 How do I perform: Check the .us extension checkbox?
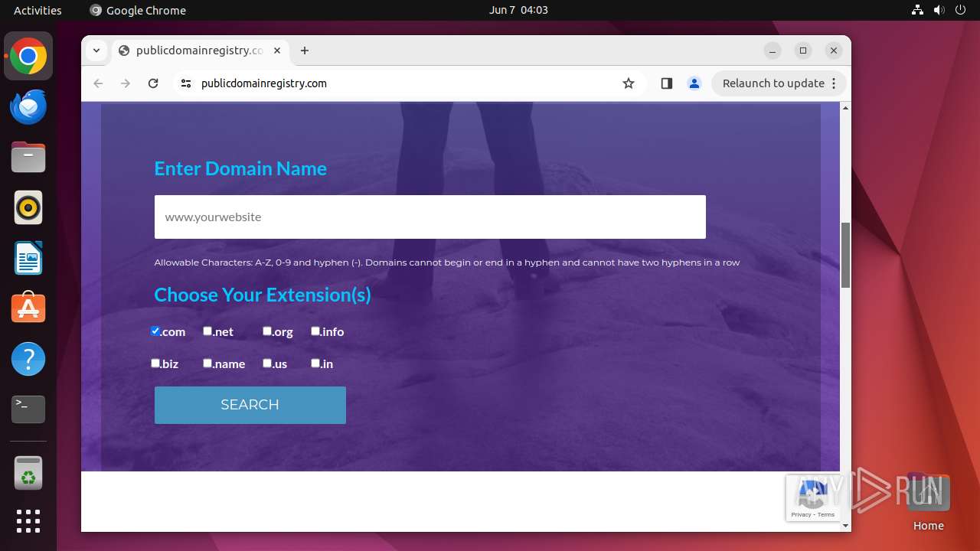coord(267,363)
